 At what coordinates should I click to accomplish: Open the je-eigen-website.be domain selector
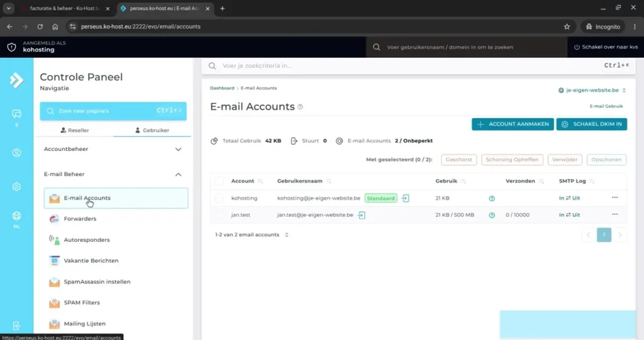point(592,90)
